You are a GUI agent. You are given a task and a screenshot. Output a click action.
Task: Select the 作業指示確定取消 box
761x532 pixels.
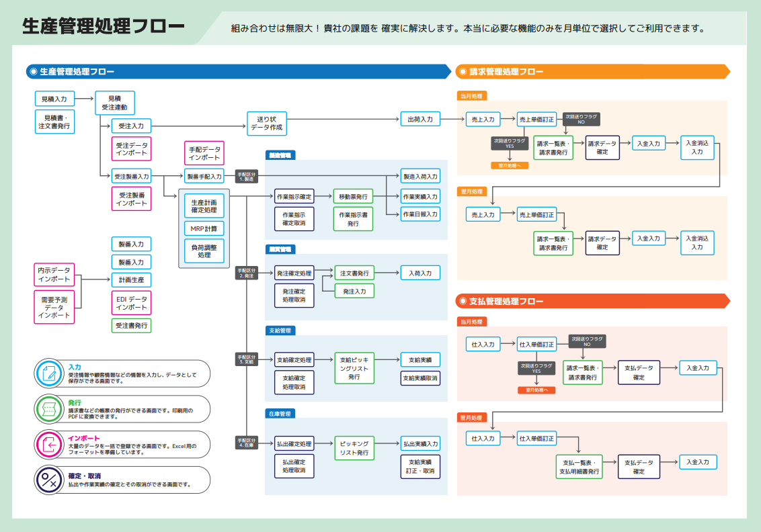tap(294, 219)
